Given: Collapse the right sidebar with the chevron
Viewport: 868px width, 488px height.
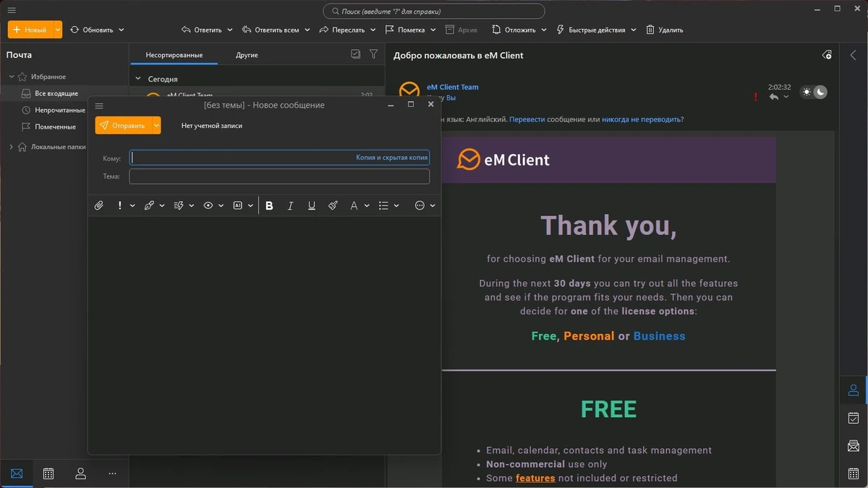Looking at the screenshot, I should coord(853,55).
